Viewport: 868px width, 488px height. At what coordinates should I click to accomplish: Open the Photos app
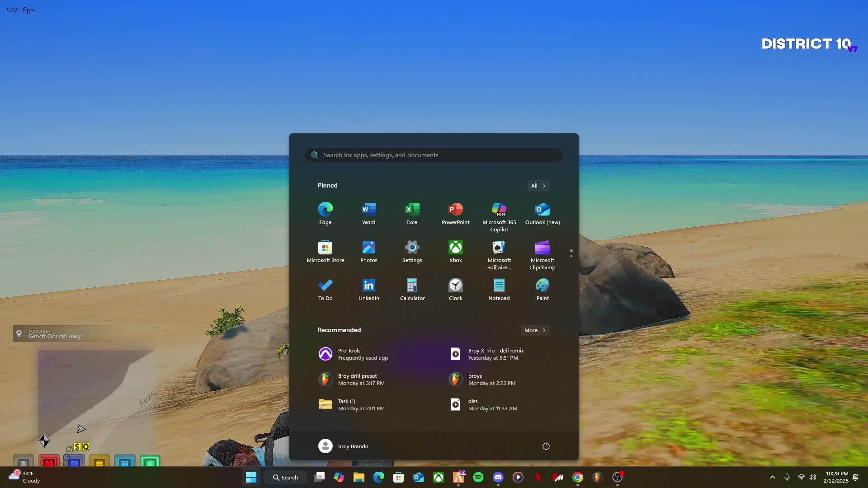(x=368, y=252)
